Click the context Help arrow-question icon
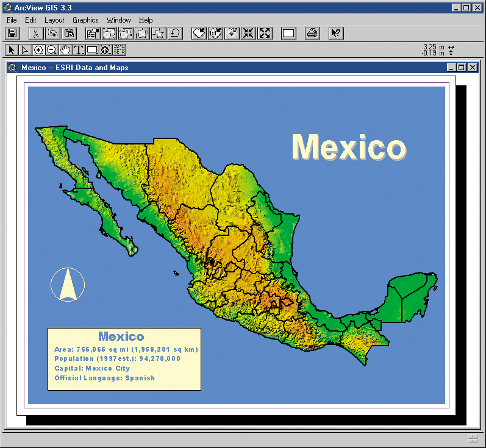 click(x=336, y=33)
